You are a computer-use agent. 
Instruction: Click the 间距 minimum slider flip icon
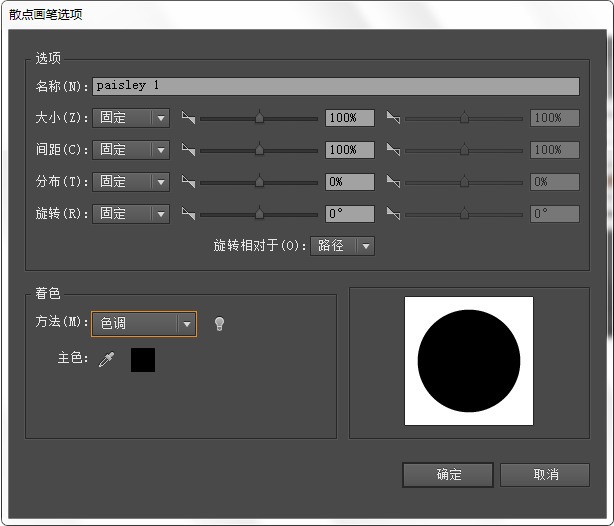[x=188, y=150]
